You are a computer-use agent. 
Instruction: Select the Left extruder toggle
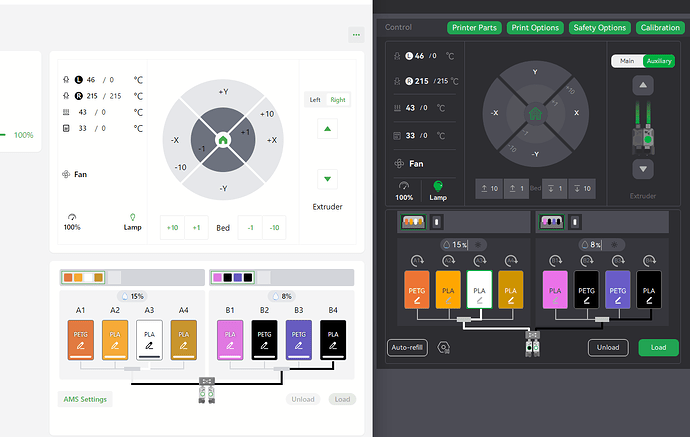pos(315,100)
